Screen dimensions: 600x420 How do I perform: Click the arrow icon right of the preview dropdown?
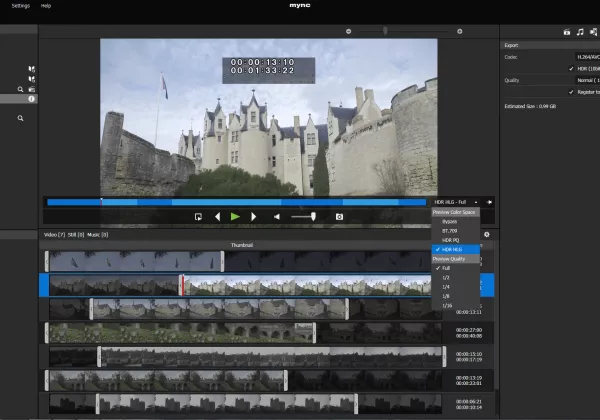(x=489, y=202)
